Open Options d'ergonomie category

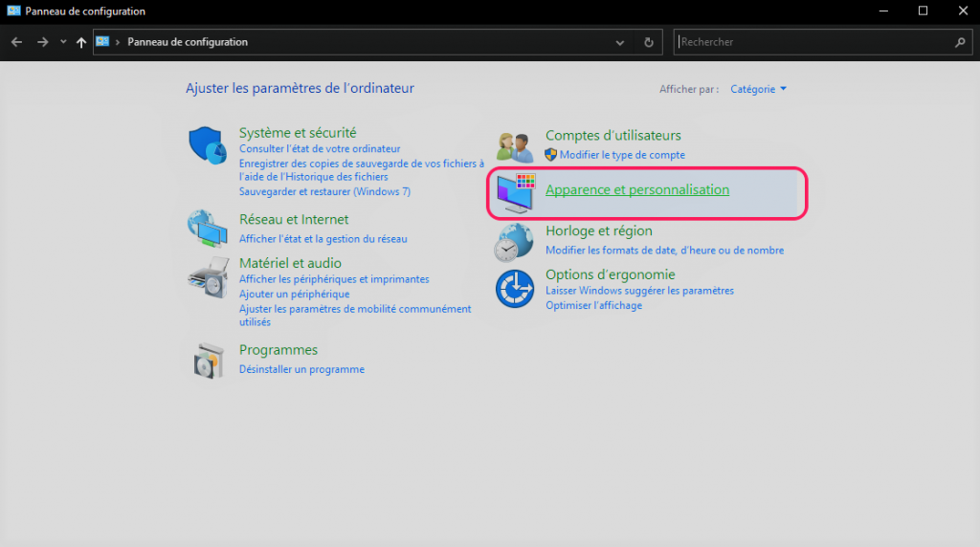pyautogui.click(x=610, y=274)
